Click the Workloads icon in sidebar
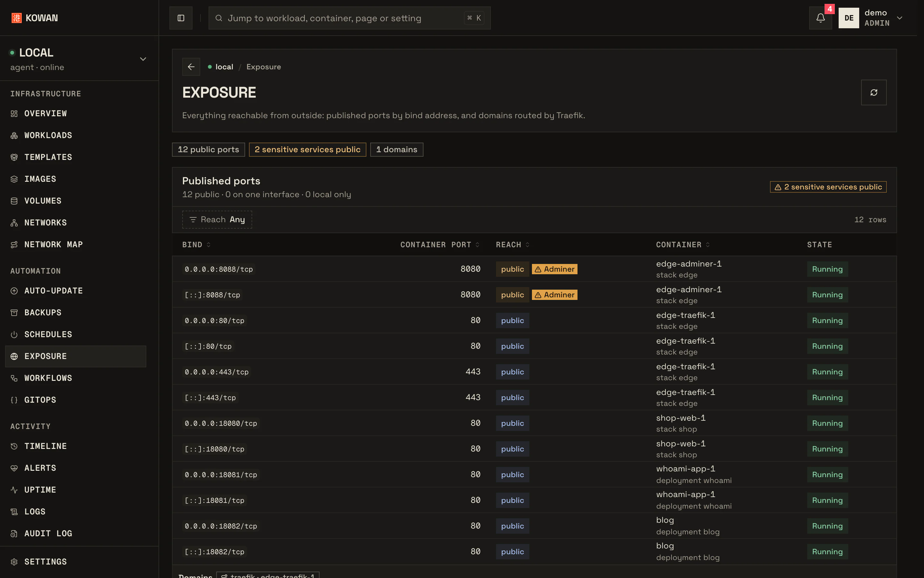 point(14,135)
